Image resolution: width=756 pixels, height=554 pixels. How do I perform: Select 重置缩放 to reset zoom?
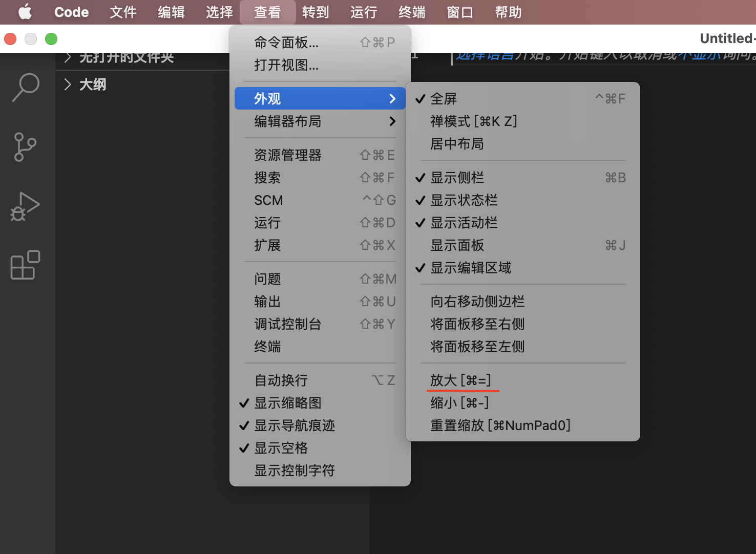[x=501, y=425]
